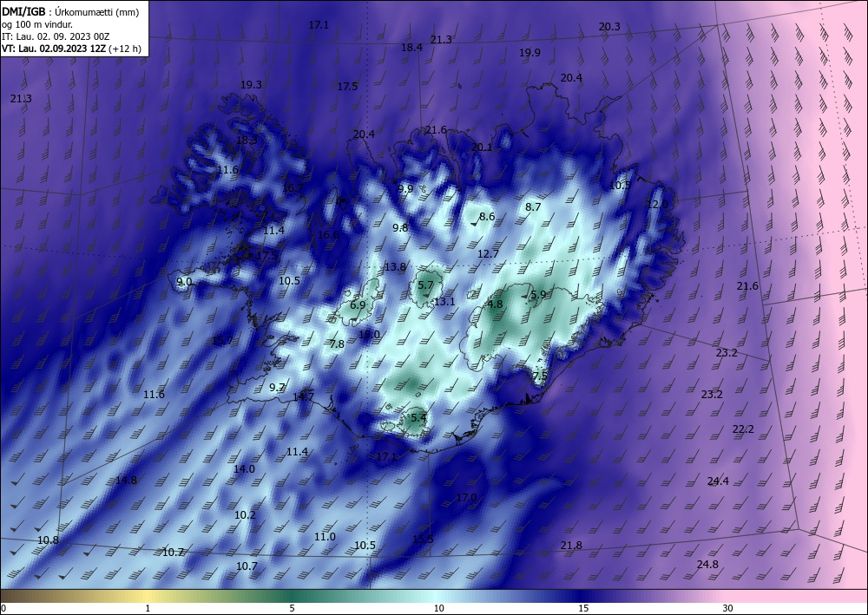The height and width of the screenshot is (615, 868).
Task: Click the color scale tick label 1
Action: click(x=148, y=609)
